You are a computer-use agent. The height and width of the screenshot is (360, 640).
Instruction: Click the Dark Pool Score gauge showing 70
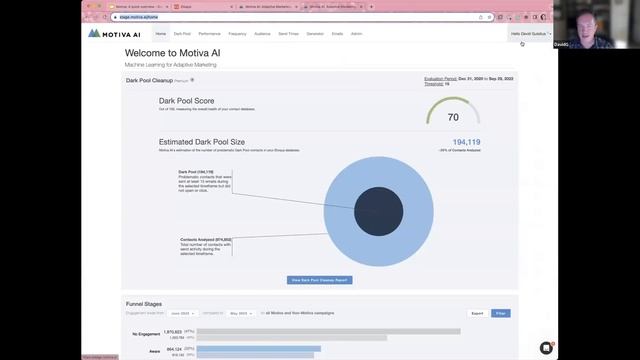pyautogui.click(x=453, y=111)
